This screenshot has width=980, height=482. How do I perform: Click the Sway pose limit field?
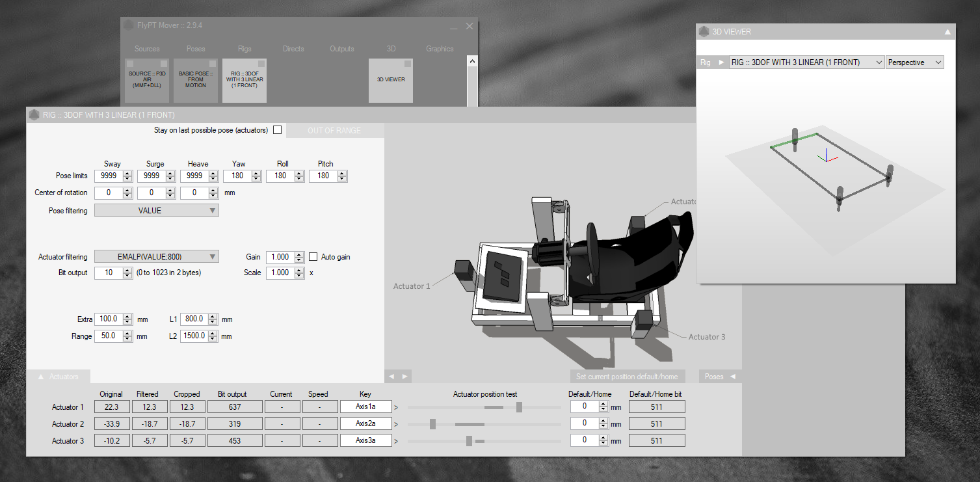tap(109, 176)
